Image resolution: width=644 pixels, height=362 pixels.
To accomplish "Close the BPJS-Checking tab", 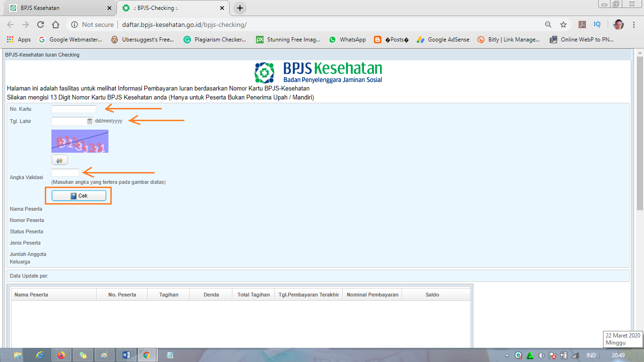I will coord(222,8).
